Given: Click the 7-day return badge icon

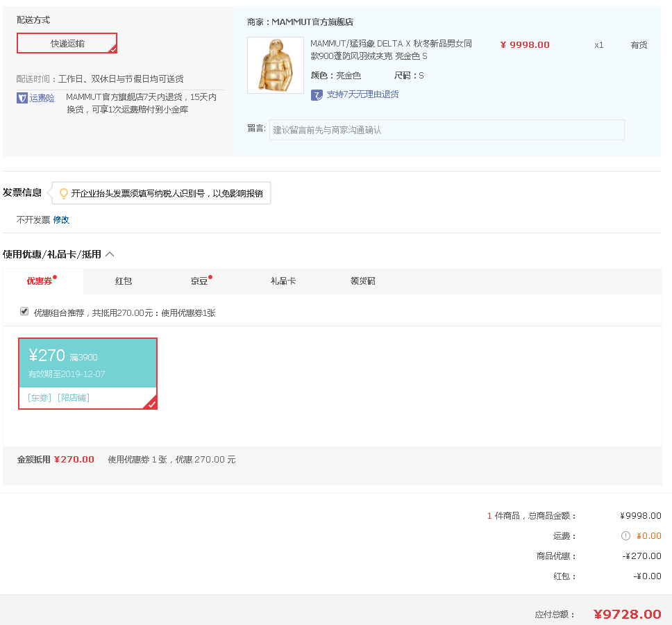Looking at the screenshot, I should point(317,94).
